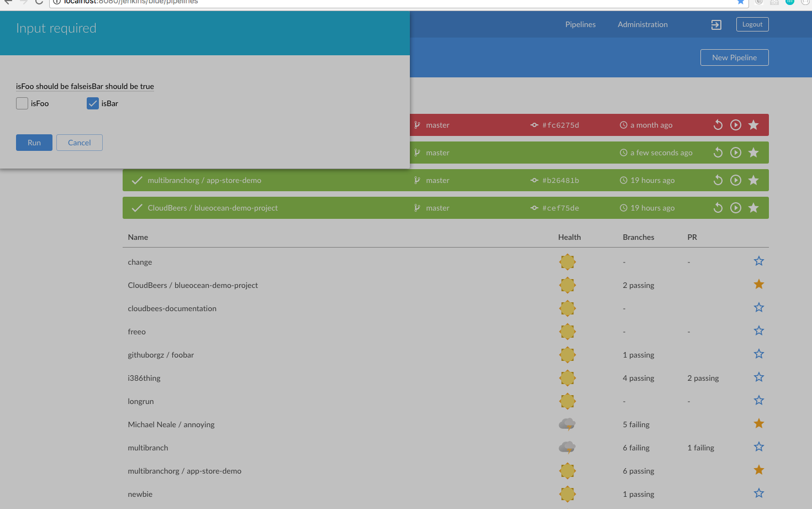This screenshot has height=509, width=812.
Task: Unfavorite Michael Neale / annoying star
Action: pos(759,423)
